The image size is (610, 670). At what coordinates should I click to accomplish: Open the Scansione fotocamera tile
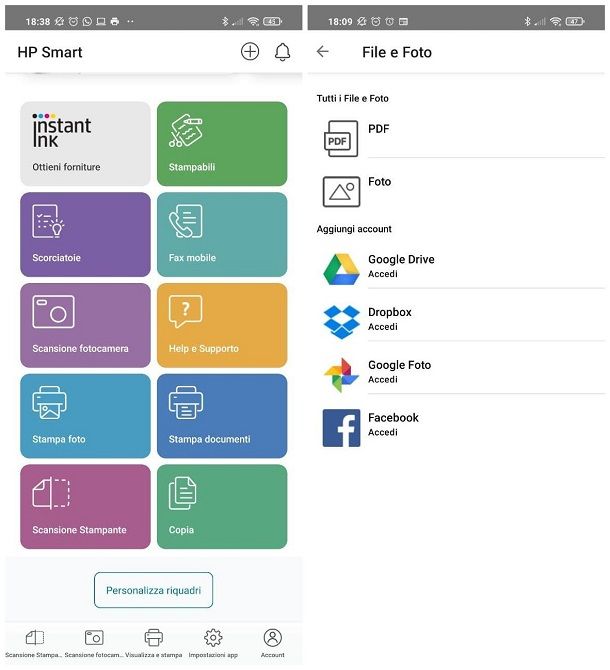(x=85, y=325)
